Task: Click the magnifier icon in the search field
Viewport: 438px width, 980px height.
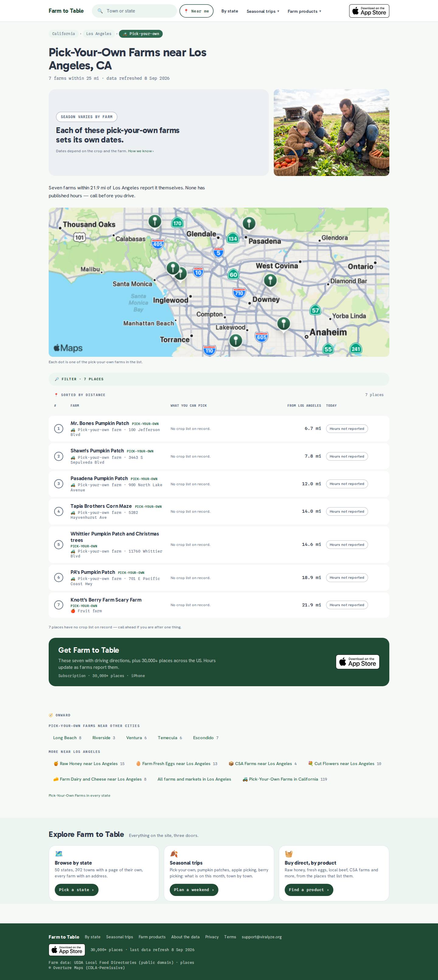Action: (100, 11)
